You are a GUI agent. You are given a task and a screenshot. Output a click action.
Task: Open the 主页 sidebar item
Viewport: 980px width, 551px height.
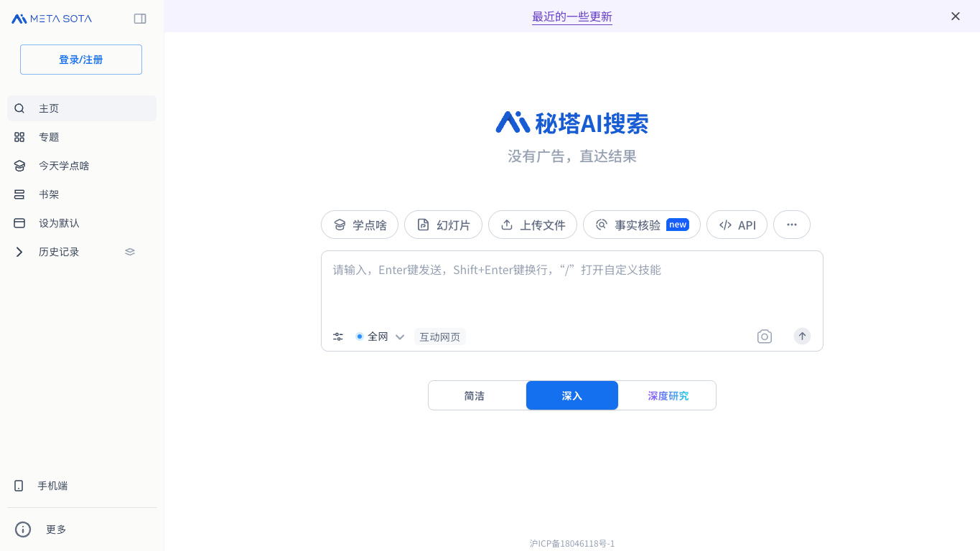click(x=82, y=108)
